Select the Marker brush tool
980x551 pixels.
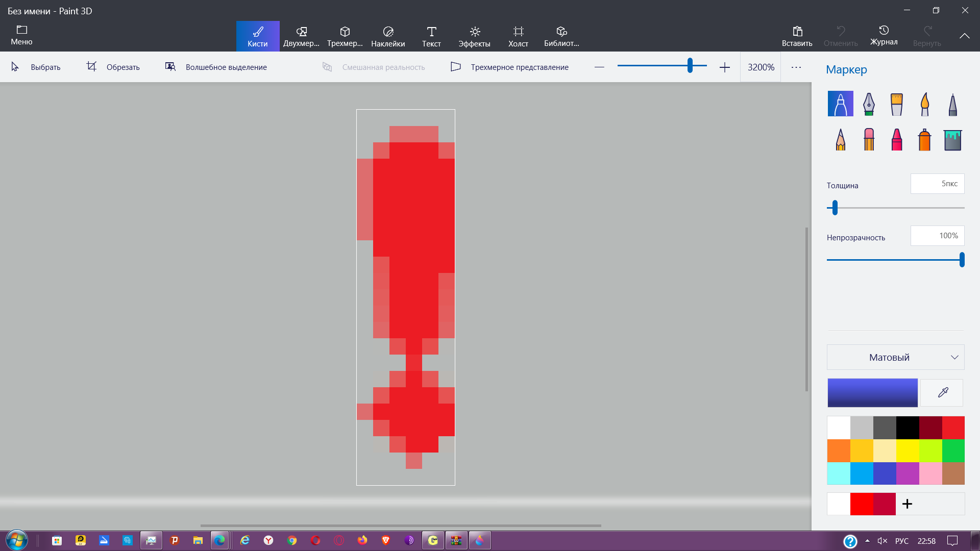tap(840, 104)
